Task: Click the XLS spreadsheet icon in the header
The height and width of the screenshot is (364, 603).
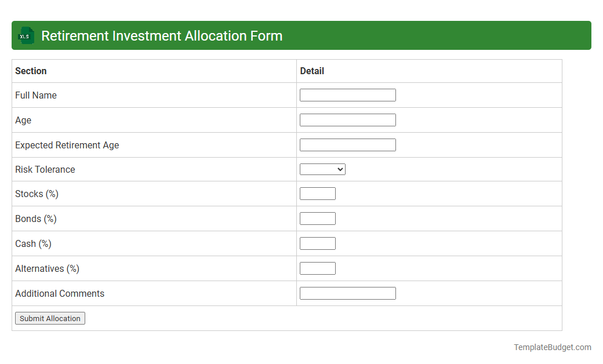Action: (x=26, y=35)
